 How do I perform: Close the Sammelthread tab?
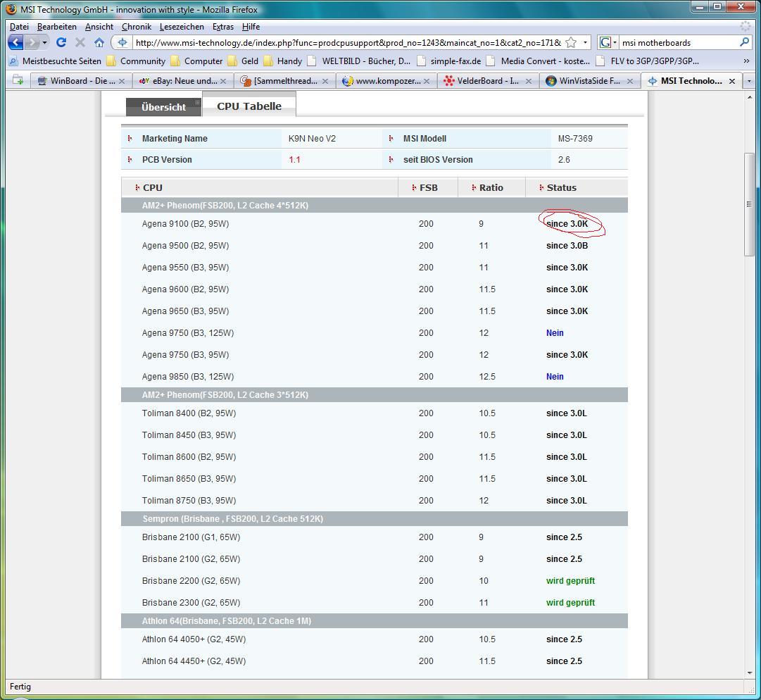point(325,81)
